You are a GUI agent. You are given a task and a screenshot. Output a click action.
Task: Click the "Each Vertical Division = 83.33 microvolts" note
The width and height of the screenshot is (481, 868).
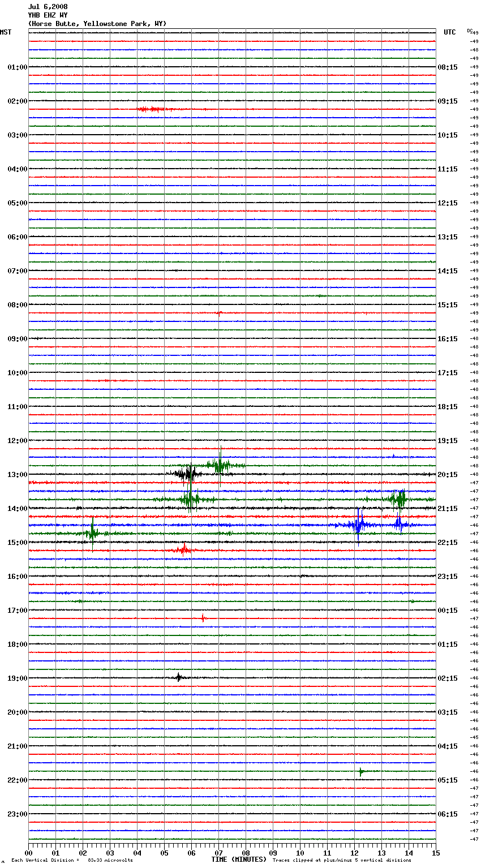pos(72,861)
